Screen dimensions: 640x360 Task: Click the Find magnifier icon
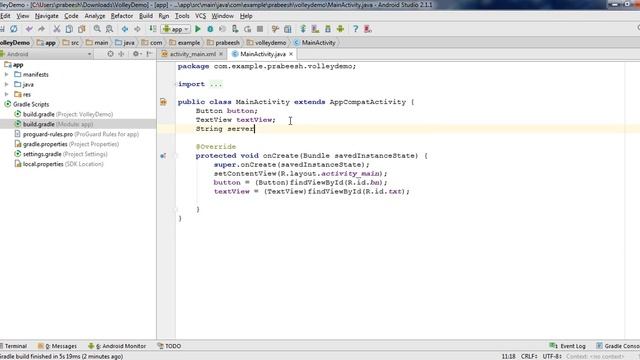click(97, 29)
